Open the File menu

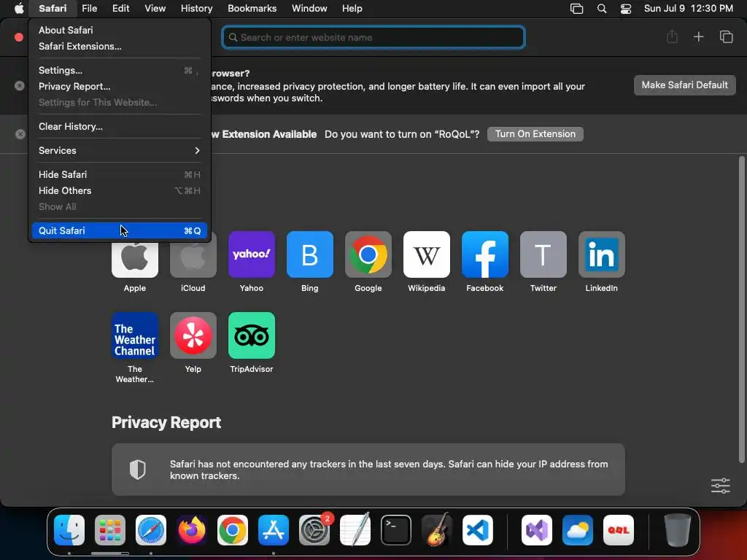coord(89,8)
